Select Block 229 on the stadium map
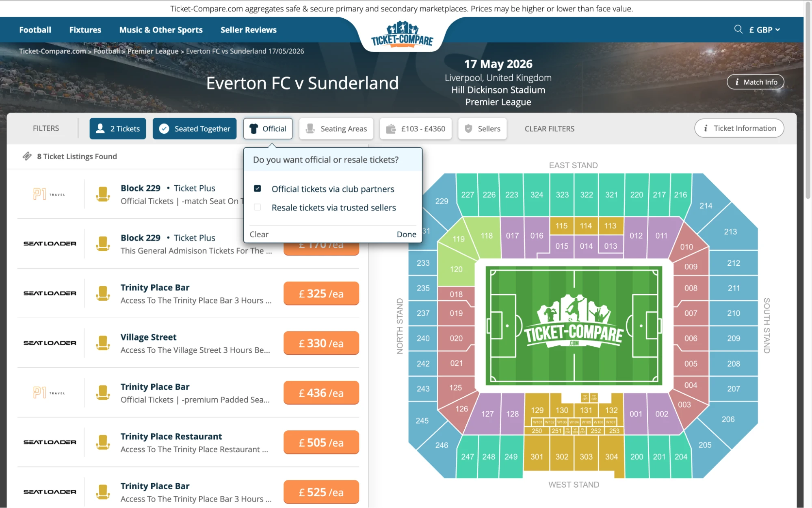 [441, 201]
